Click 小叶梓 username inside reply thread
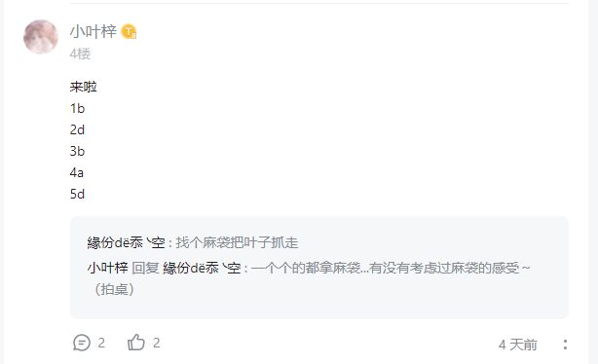Image resolution: width=598 pixels, height=364 pixels. click(107, 268)
